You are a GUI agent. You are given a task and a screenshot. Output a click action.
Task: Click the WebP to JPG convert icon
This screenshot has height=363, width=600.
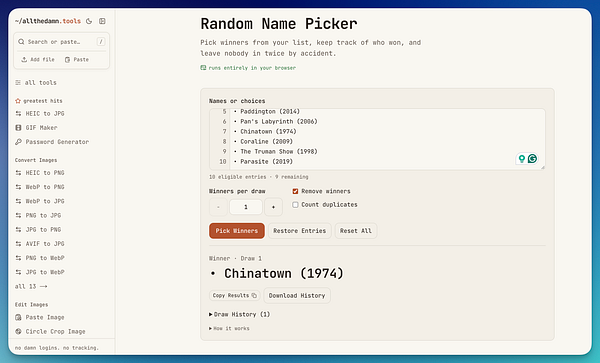click(x=18, y=201)
